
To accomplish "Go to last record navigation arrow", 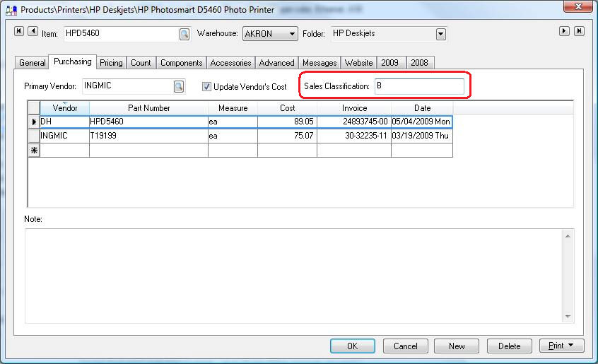I will [x=579, y=31].
